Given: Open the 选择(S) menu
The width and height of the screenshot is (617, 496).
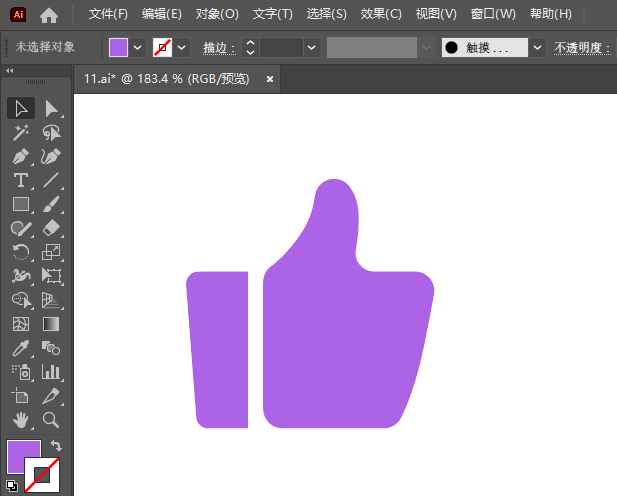Looking at the screenshot, I should point(327,14).
